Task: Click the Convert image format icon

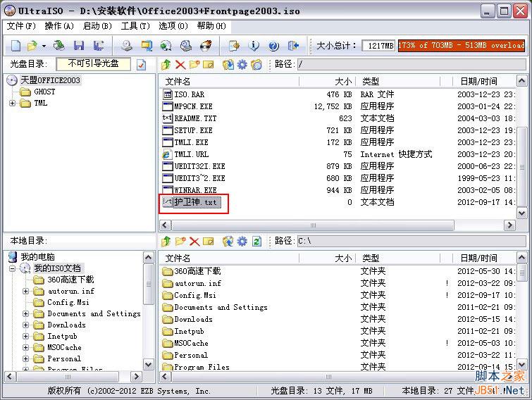Action: tap(166, 46)
